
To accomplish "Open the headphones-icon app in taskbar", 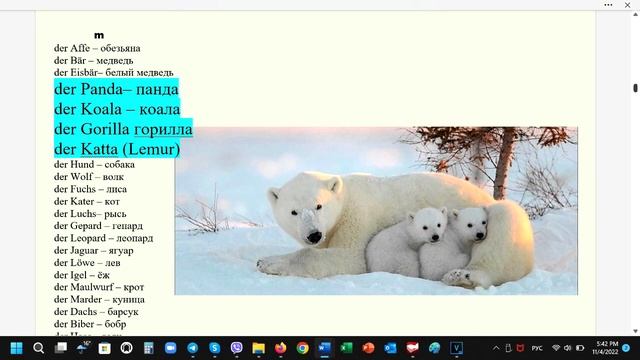I will (127, 348).
